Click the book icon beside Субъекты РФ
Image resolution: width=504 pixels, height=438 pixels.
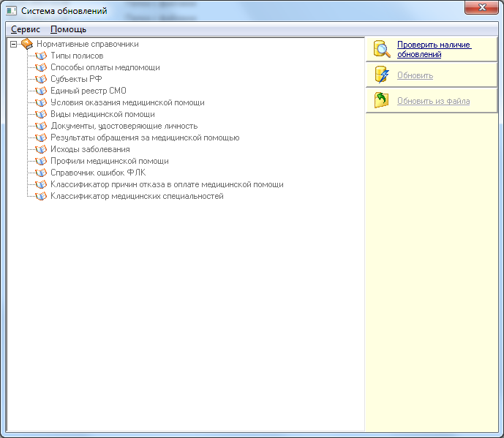(41, 79)
